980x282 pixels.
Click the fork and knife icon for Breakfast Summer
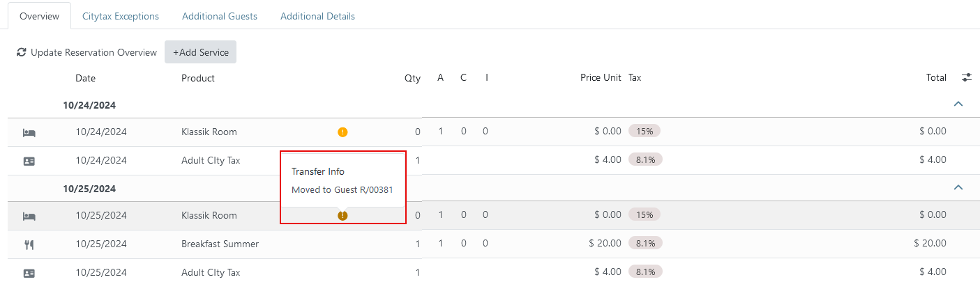(x=29, y=244)
